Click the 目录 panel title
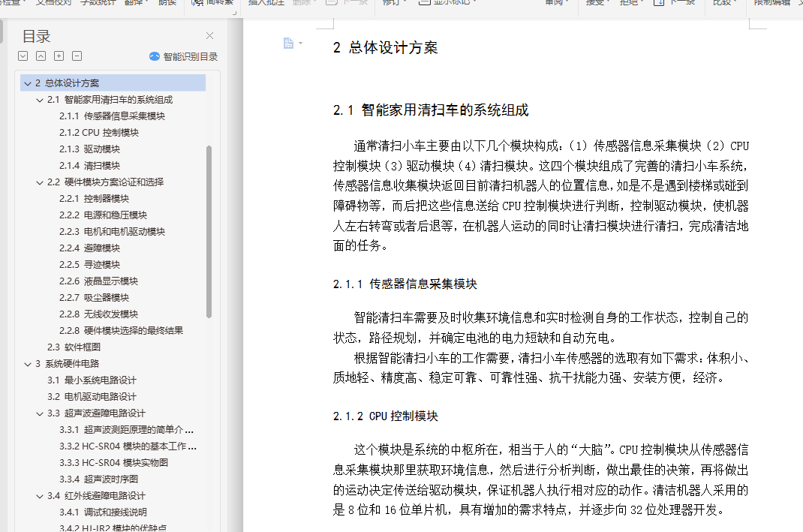This screenshot has height=532, width=803. (x=36, y=36)
